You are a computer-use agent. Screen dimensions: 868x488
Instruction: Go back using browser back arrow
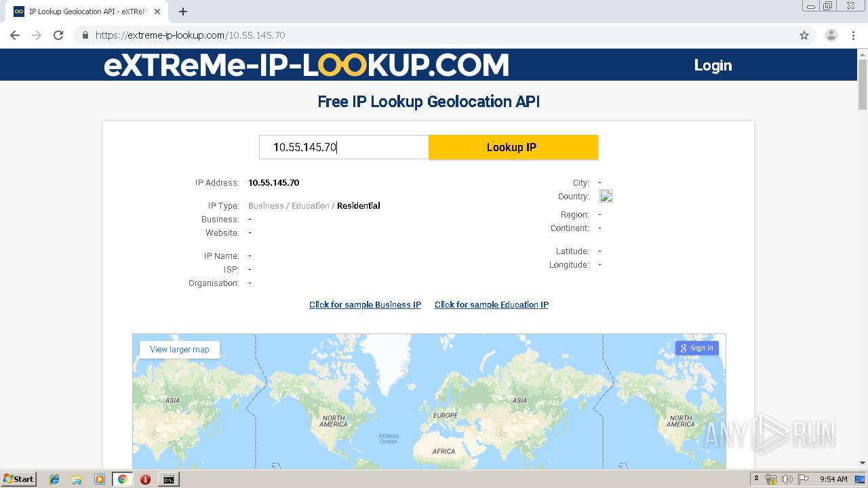pos(15,35)
